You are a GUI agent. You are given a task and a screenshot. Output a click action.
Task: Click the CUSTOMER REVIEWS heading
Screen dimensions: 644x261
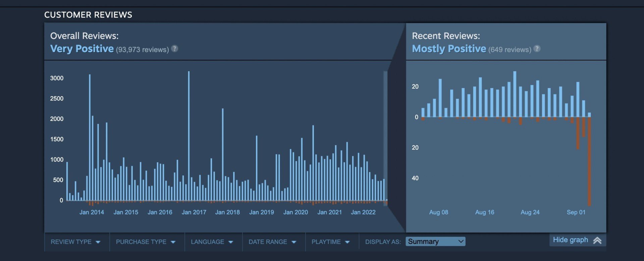tap(88, 15)
